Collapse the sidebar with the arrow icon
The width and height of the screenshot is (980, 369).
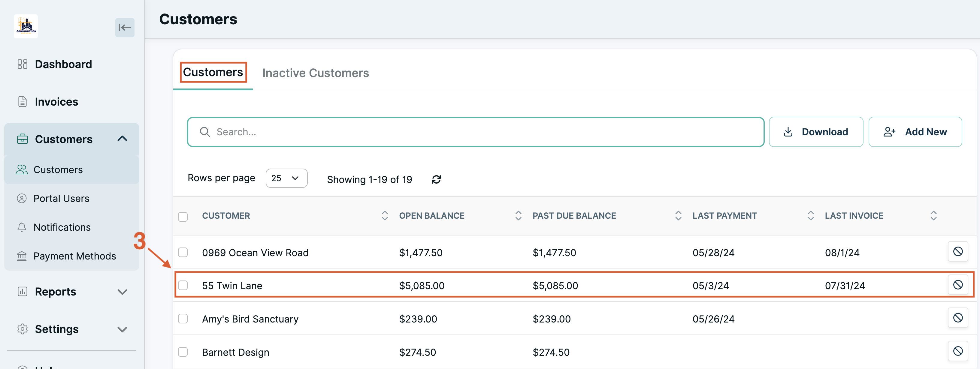[125, 27]
